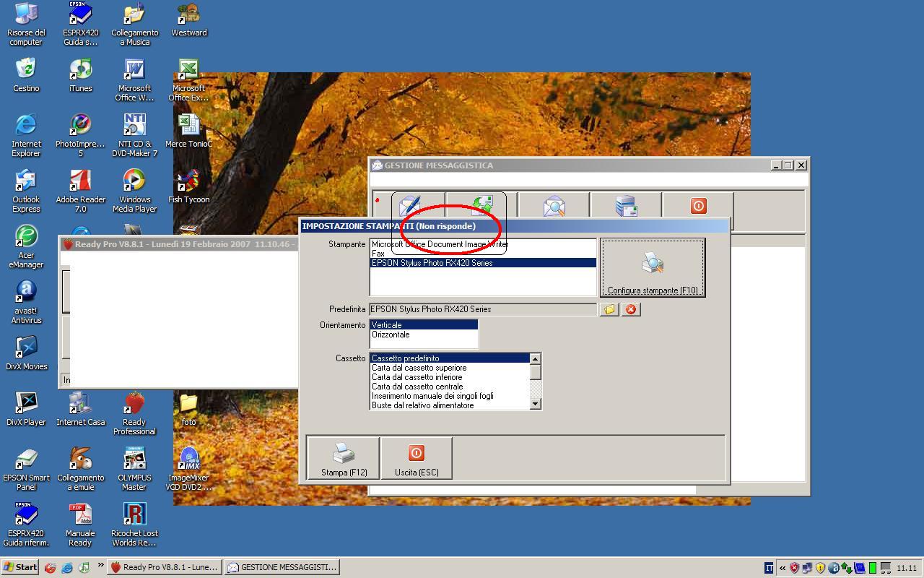
Task: Select Fax in the Stampante list
Action: click(483, 254)
